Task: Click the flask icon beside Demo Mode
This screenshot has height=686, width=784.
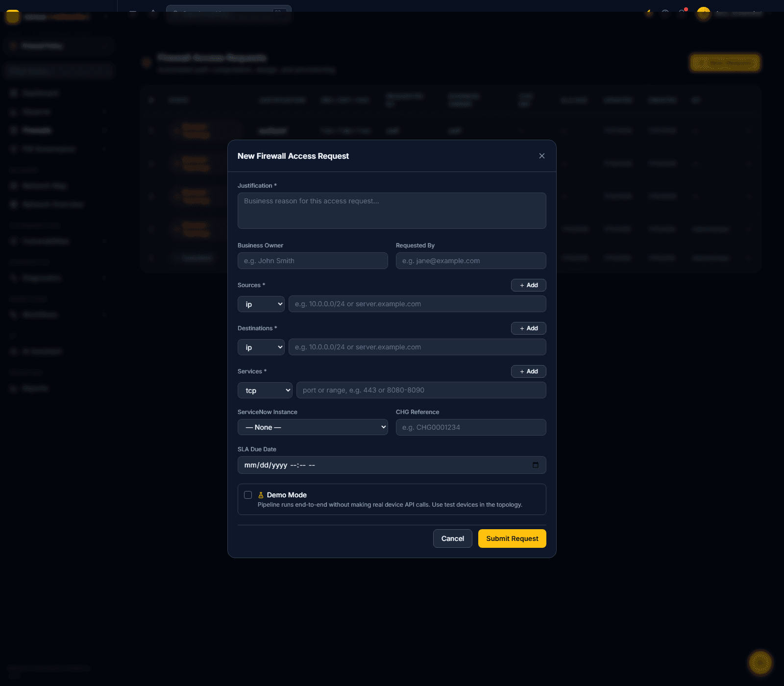Action: point(261,495)
